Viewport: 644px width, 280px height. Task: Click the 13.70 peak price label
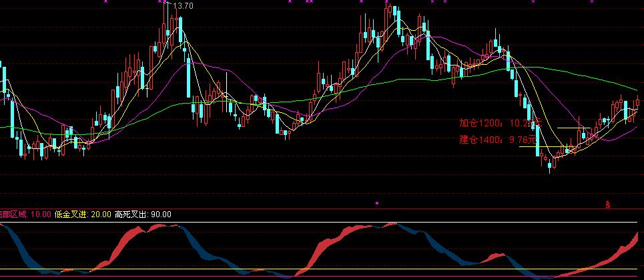[182, 6]
